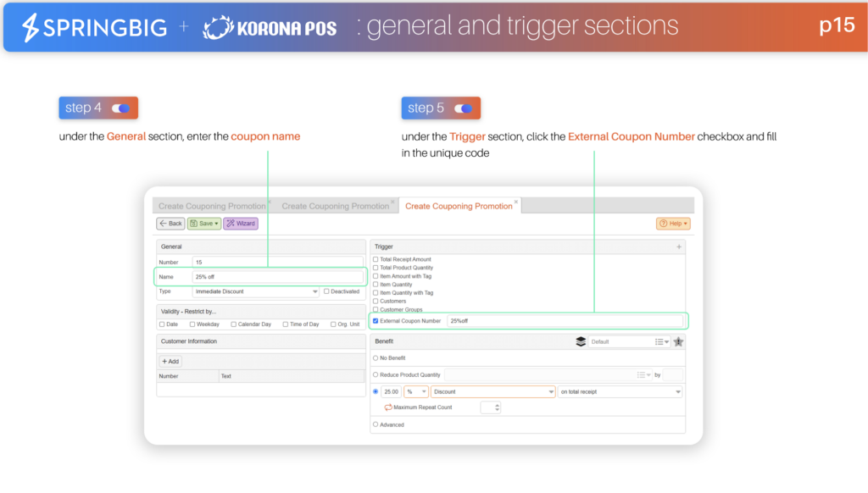Screen dimensions: 868x493
Task: Go back with the Back button
Action: tap(170, 224)
